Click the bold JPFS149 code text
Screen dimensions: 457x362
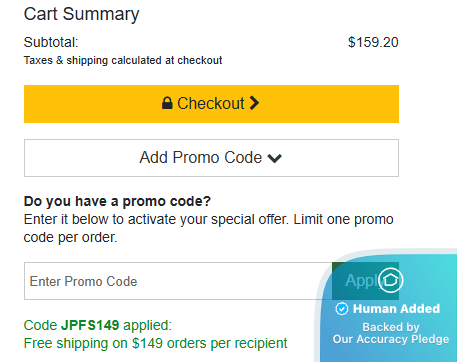90,325
